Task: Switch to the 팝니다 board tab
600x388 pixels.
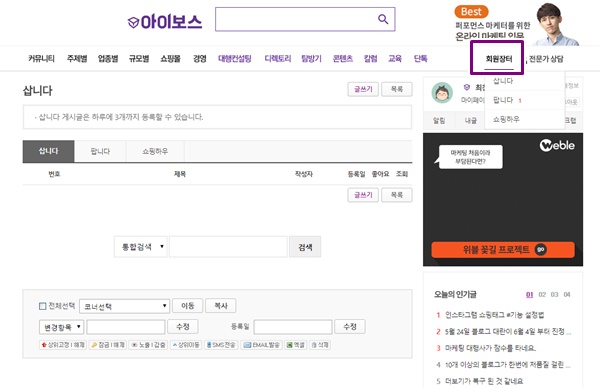Action: click(x=100, y=151)
